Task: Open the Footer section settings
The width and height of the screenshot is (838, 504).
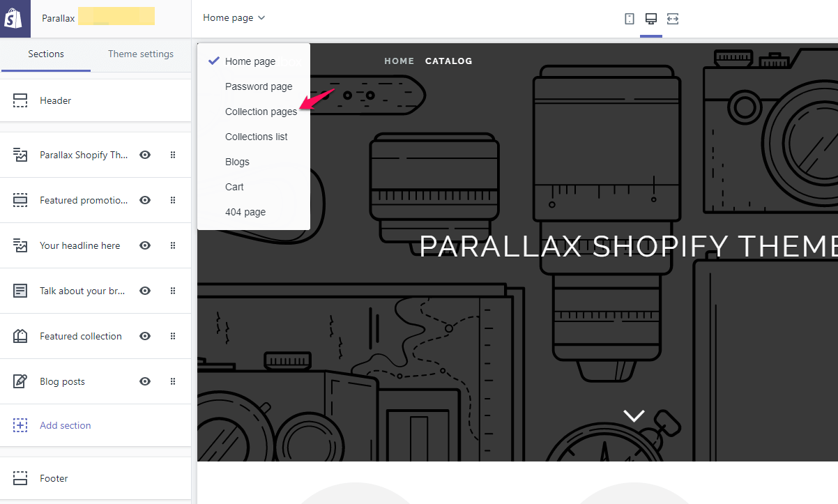Action: coord(96,478)
